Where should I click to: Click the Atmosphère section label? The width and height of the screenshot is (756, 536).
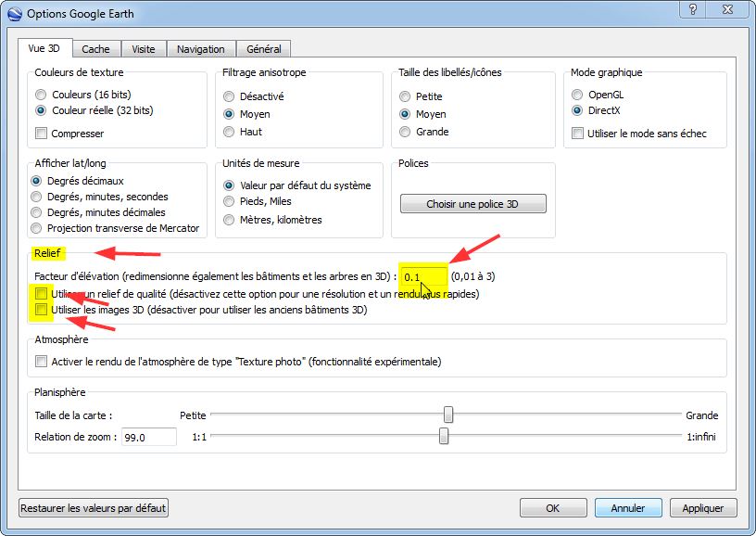(61, 339)
